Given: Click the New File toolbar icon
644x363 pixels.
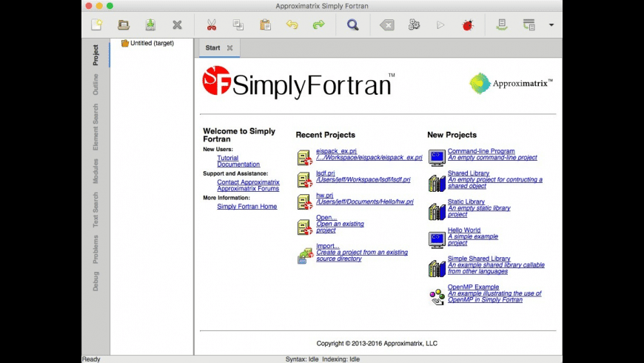Looking at the screenshot, I should pyautogui.click(x=97, y=24).
